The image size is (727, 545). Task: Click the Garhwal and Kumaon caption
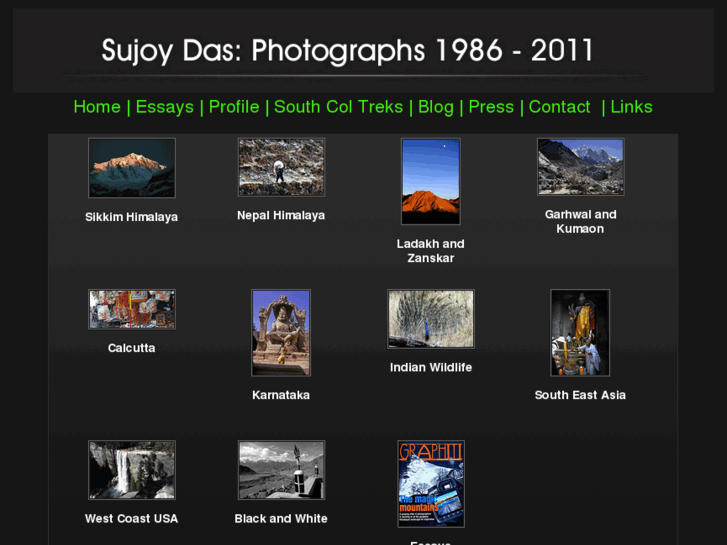click(580, 222)
